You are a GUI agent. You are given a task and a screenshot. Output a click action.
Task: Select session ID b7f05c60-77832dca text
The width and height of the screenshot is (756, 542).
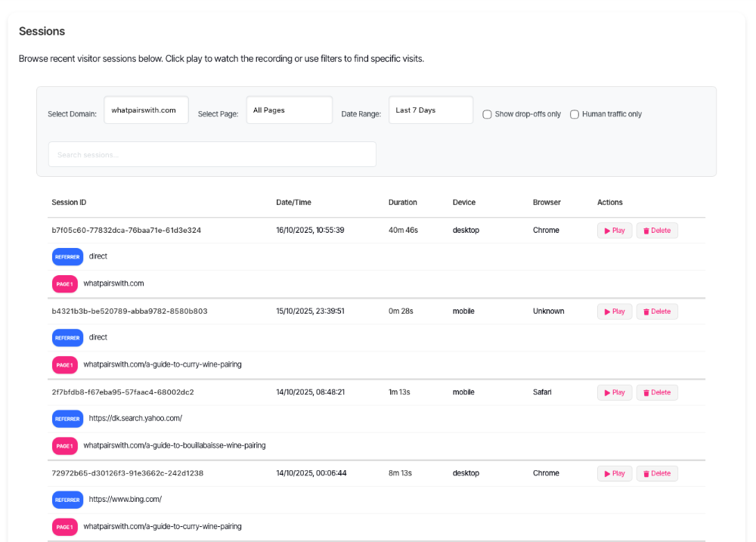coord(126,231)
